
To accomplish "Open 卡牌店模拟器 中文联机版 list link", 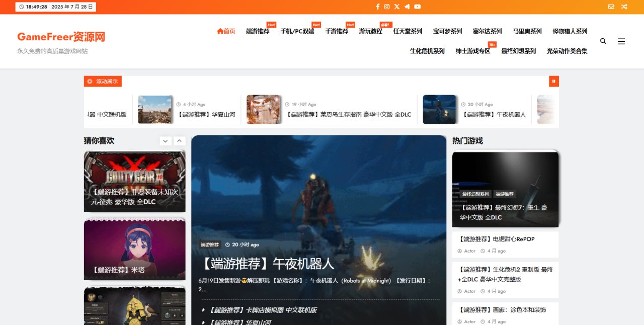I will tap(262, 310).
